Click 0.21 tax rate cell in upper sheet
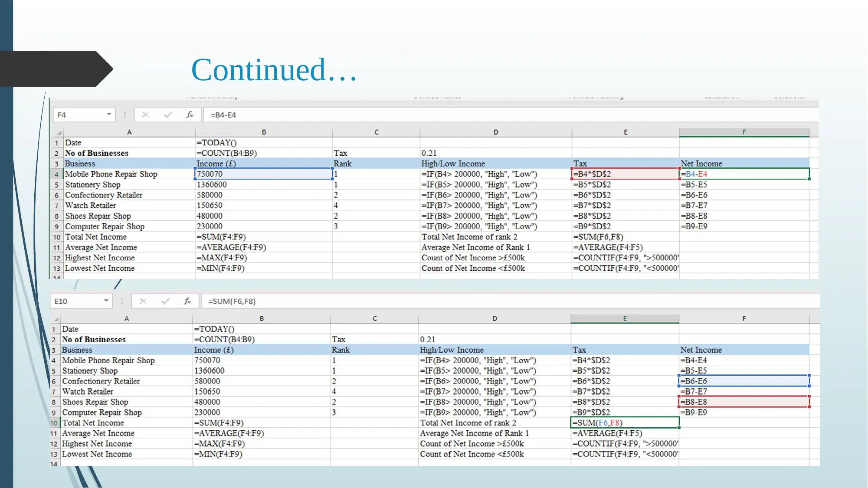Viewport: 868px width, 488px height. (496, 153)
